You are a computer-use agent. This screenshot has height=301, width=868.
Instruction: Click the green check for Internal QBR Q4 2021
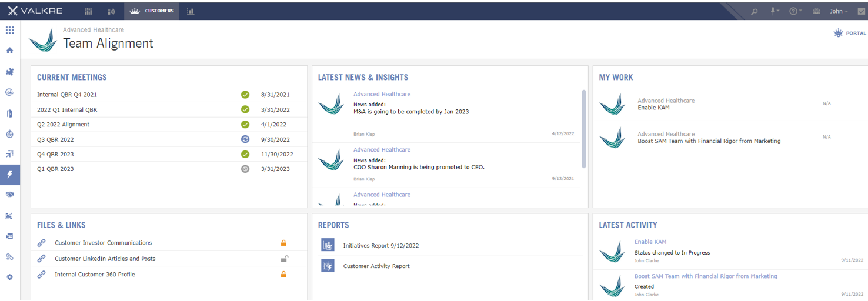tap(245, 95)
